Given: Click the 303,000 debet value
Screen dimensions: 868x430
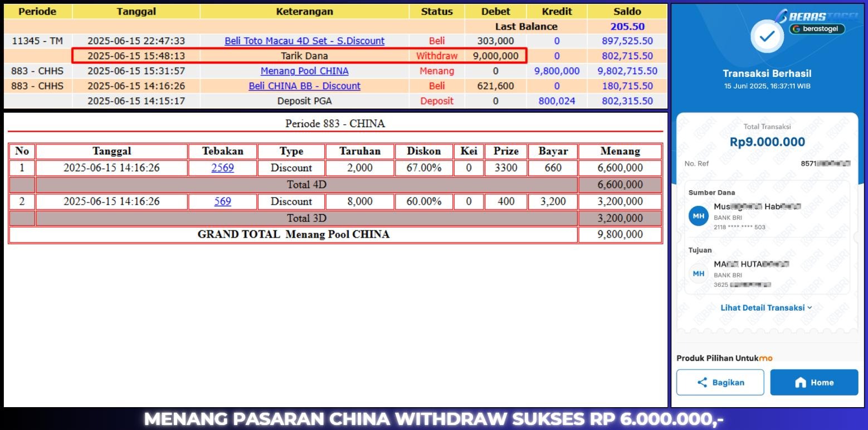Looking at the screenshot, I should (495, 41).
